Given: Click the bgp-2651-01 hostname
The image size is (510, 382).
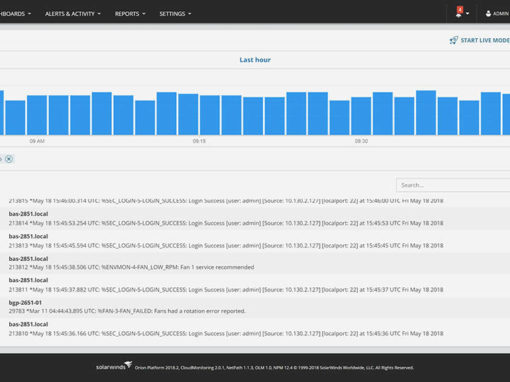Looking at the screenshot, I should (x=25, y=303).
